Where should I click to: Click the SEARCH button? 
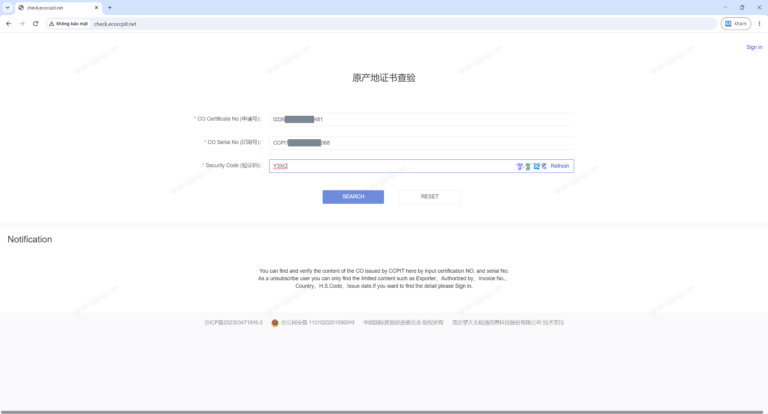pos(353,196)
